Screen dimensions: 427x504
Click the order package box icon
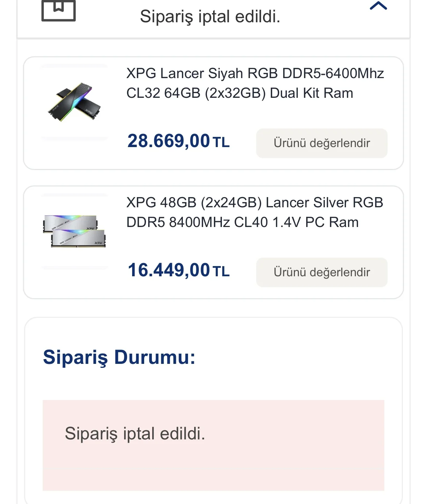coord(58,10)
